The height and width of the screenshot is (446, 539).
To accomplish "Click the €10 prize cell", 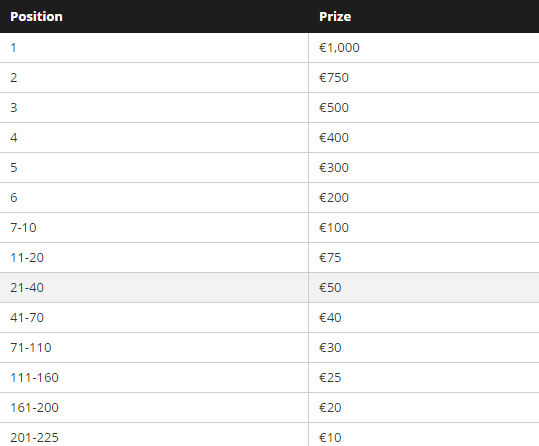I will (424, 435).
